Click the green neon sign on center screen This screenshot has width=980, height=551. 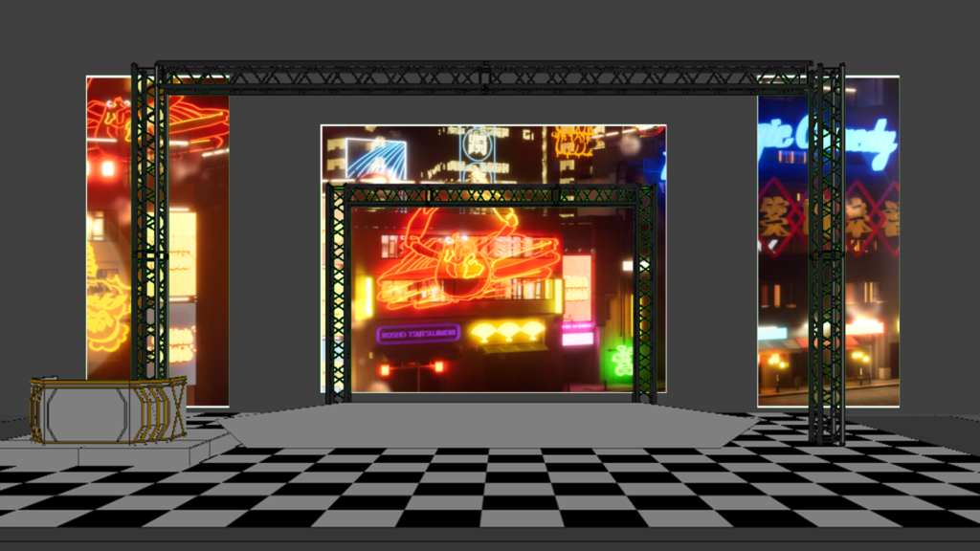tap(620, 361)
